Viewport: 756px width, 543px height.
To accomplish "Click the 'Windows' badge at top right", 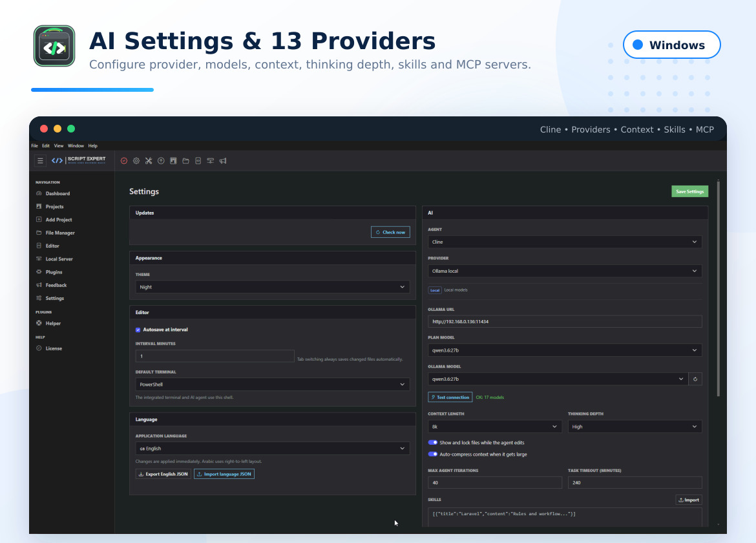I will (x=671, y=45).
